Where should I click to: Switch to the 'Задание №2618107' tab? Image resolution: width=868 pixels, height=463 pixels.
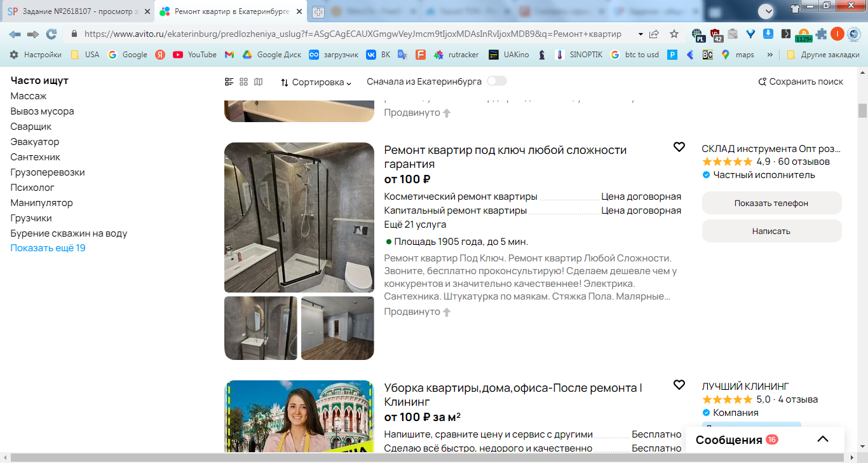76,11
